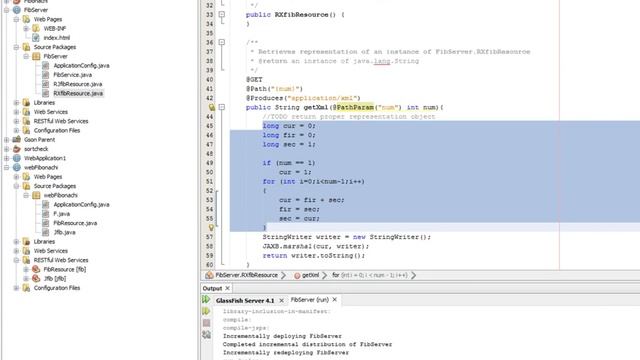640x360 pixels.
Task: Select the webFibonachi project node
Action: point(41,167)
